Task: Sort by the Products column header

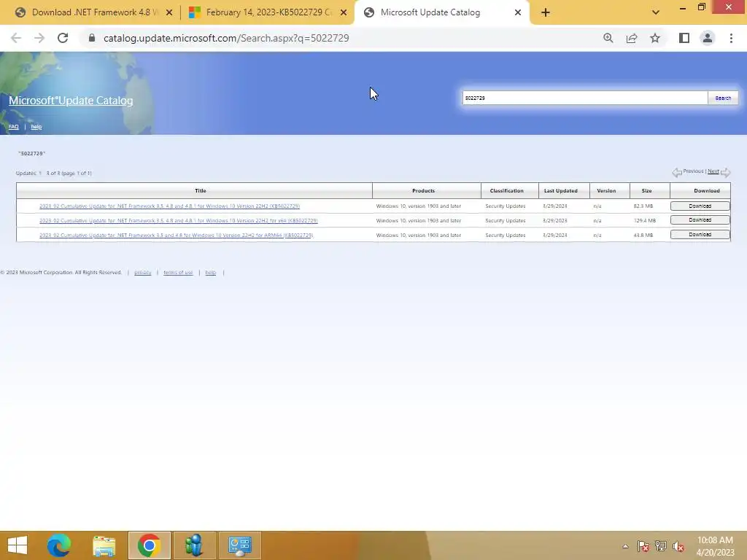Action: 424,190
